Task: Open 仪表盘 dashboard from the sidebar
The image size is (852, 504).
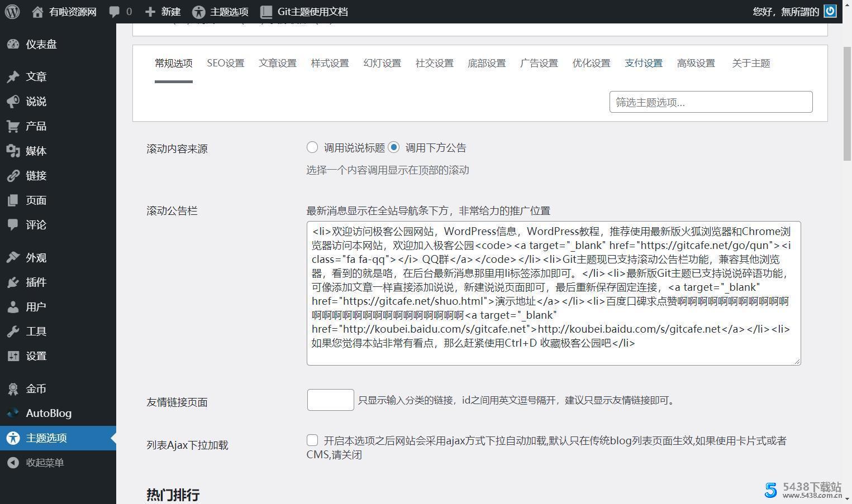Action: (41, 45)
